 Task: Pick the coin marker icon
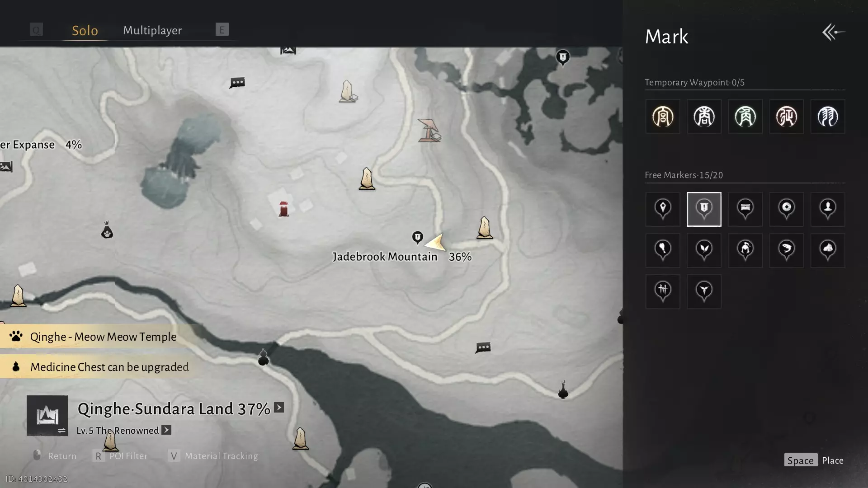pos(787,209)
